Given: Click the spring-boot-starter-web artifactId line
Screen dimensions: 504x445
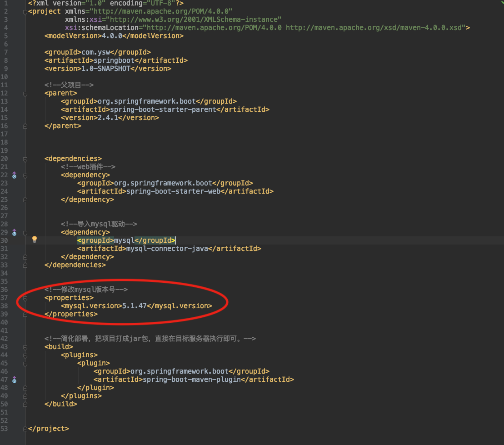Looking at the screenshot, I should point(175,191).
